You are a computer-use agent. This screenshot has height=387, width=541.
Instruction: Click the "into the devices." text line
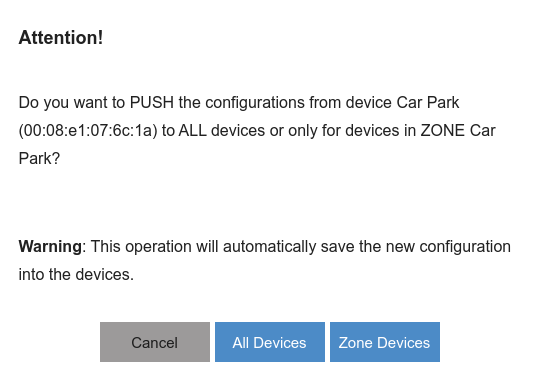click(x=76, y=275)
